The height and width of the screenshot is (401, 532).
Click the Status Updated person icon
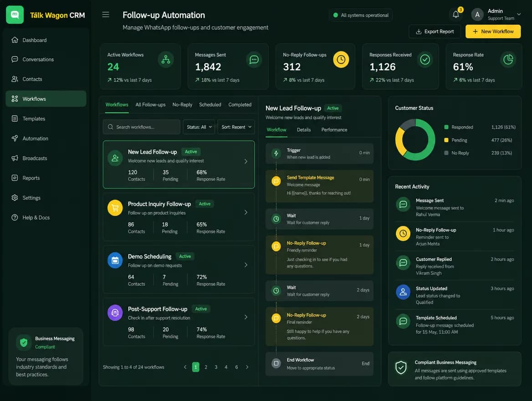pyautogui.click(x=403, y=292)
